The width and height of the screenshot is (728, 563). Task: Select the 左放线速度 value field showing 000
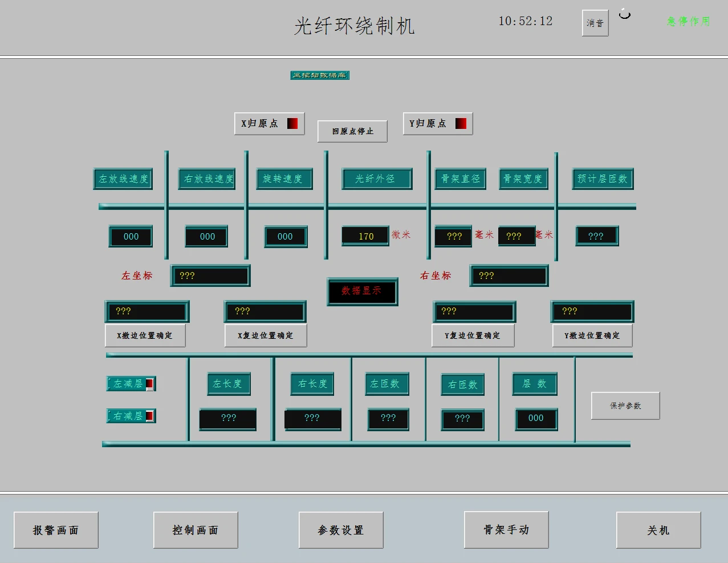pyautogui.click(x=131, y=237)
